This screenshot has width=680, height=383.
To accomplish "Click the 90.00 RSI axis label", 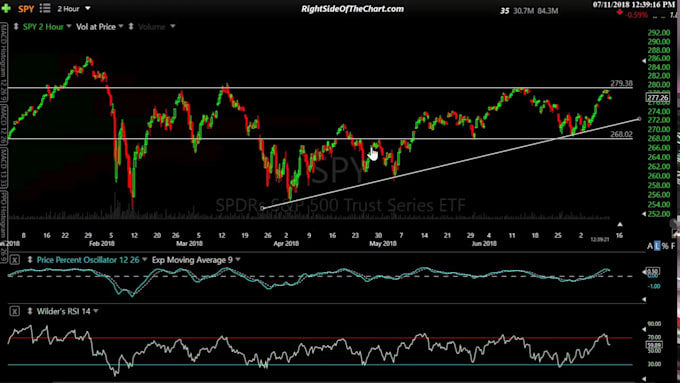I will [x=654, y=324].
